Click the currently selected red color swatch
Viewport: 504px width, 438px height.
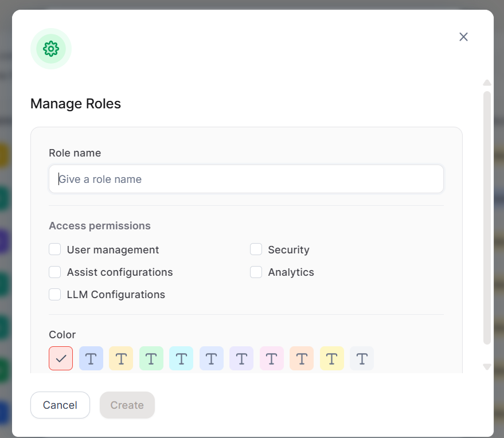point(61,358)
